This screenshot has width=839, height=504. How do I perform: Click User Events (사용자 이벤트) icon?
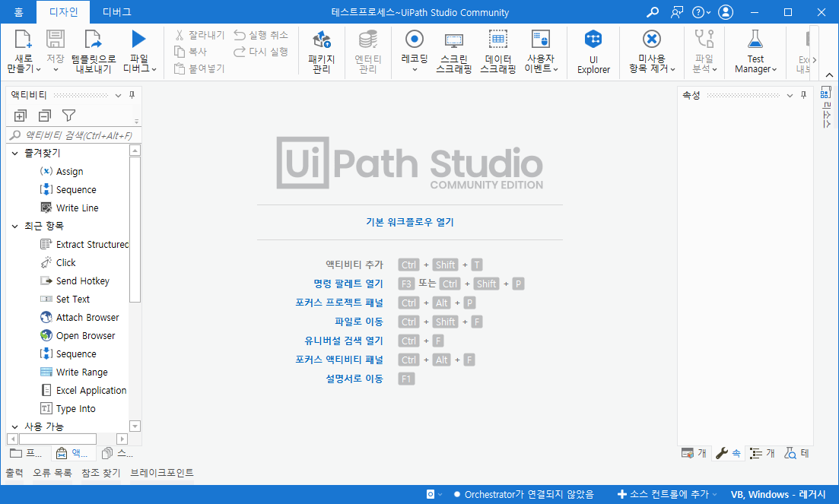click(540, 39)
